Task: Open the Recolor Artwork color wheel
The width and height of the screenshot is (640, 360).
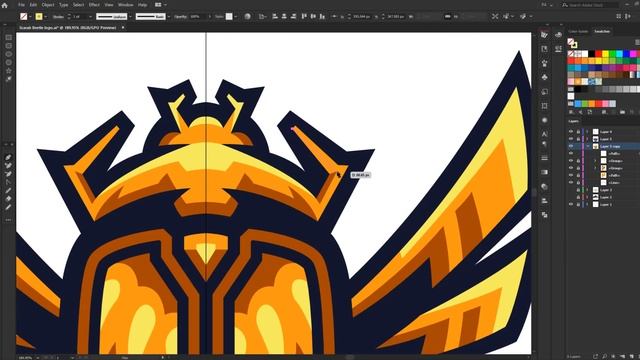Action: coord(247,17)
